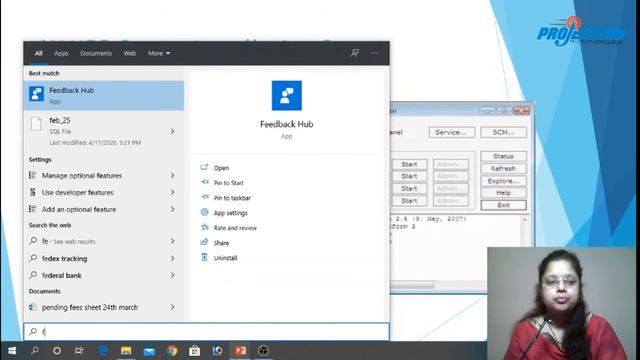Open Microsoft Store from the taskbar

(194, 351)
